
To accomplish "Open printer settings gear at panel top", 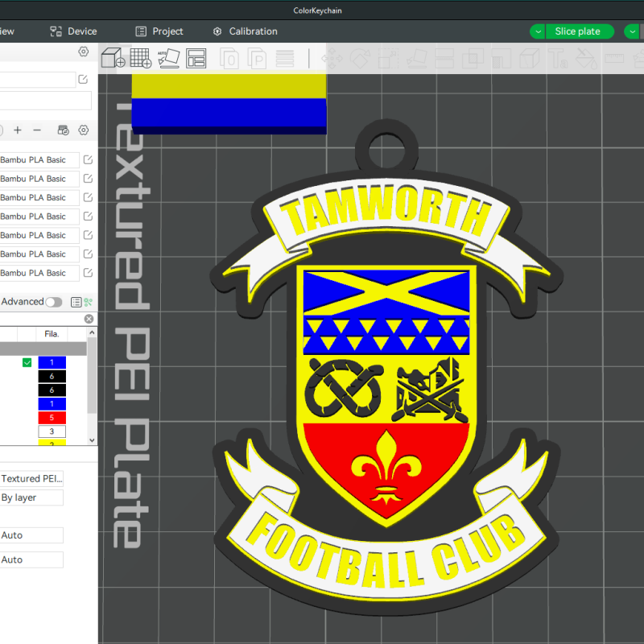I will click(x=84, y=52).
